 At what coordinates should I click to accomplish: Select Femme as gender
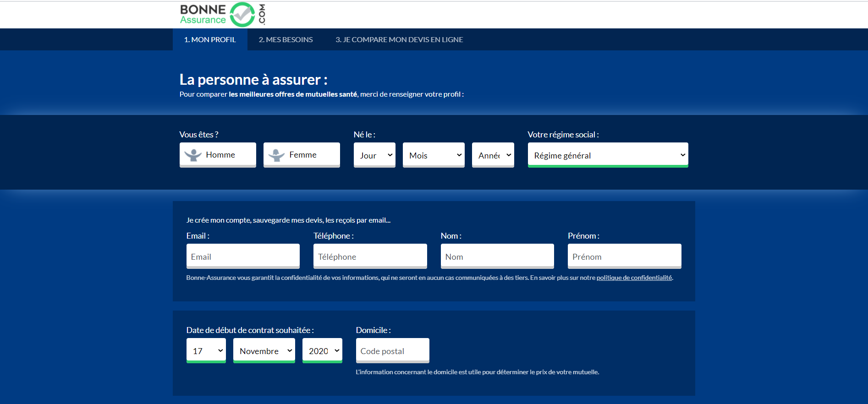(302, 155)
